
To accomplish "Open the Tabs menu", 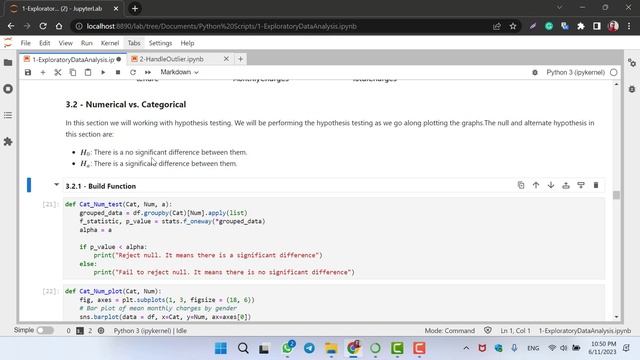I will 134,43.
